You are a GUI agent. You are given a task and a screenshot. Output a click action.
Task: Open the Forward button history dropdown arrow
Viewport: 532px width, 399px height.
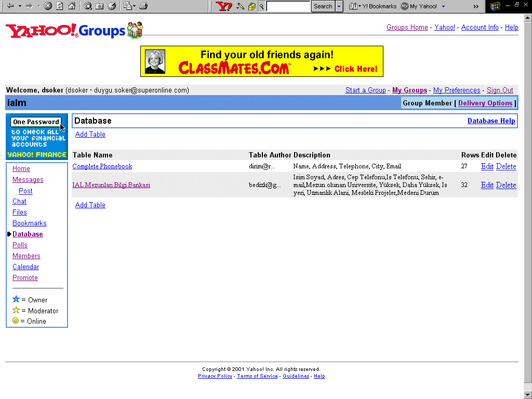[x=38, y=6]
